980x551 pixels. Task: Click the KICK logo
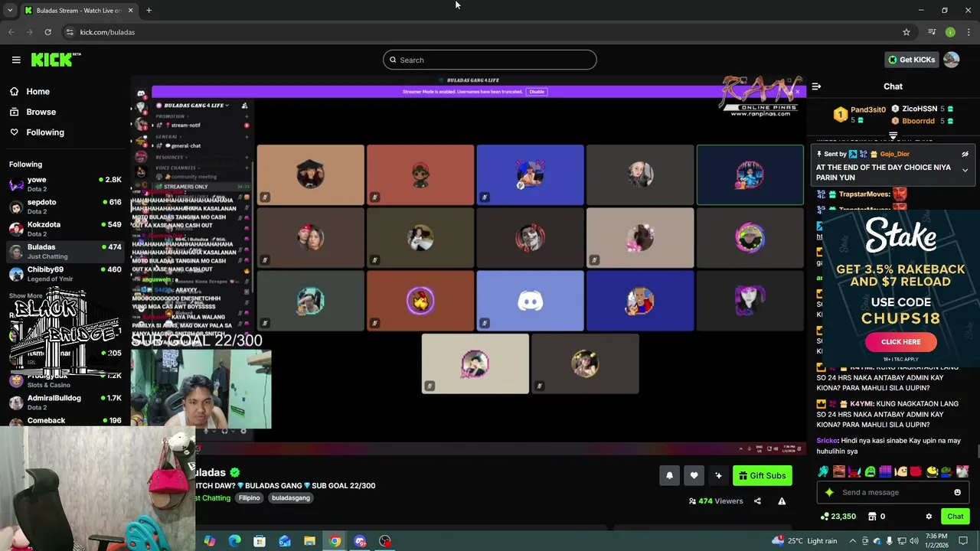56,60
